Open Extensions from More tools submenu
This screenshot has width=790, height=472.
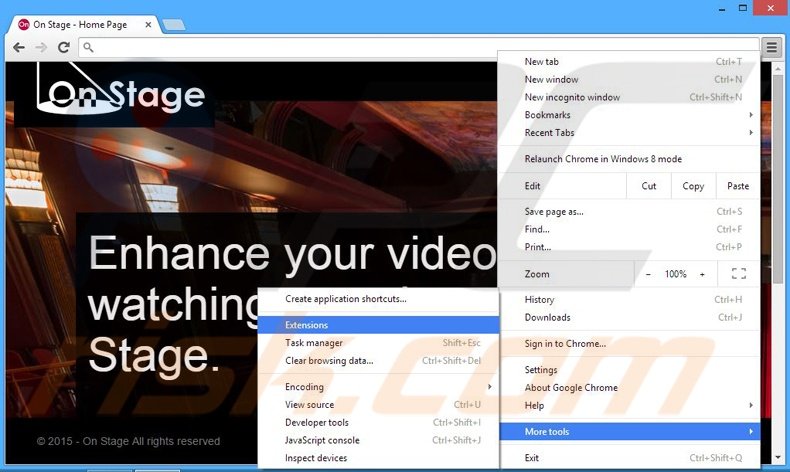pos(378,325)
